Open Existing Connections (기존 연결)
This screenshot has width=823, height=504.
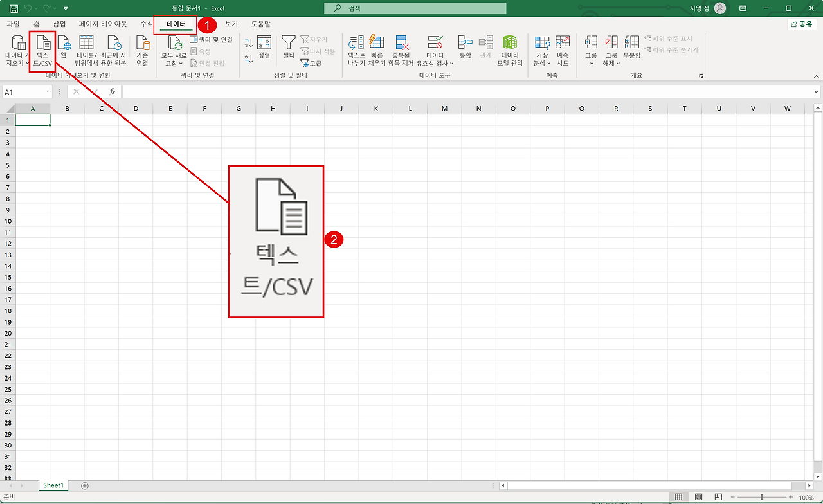[x=142, y=51]
